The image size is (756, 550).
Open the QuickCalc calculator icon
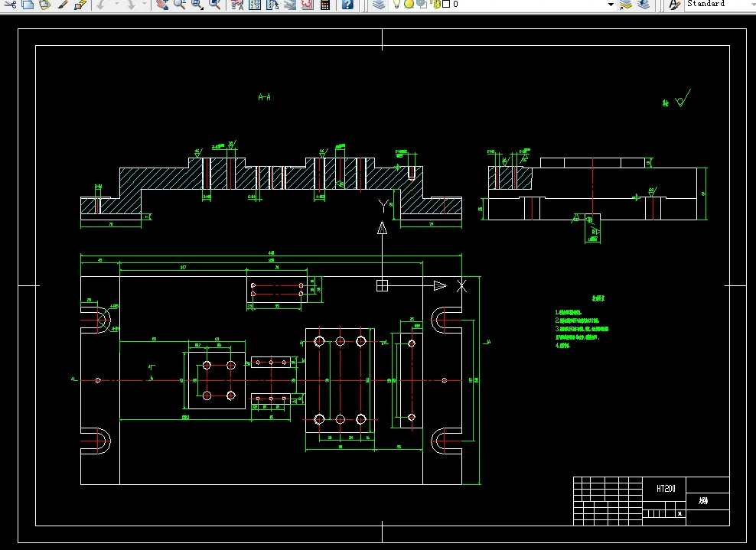(325, 5)
